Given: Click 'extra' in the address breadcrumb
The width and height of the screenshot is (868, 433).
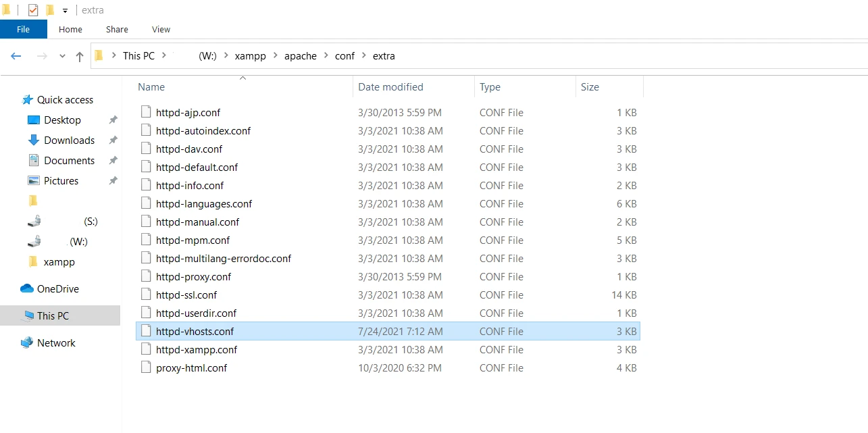Looking at the screenshot, I should [x=384, y=56].
